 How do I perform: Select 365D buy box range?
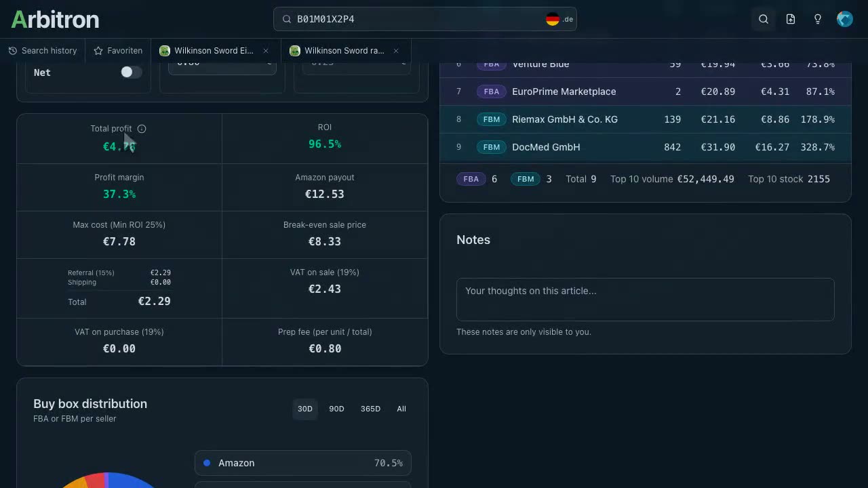tap(370, 409)
